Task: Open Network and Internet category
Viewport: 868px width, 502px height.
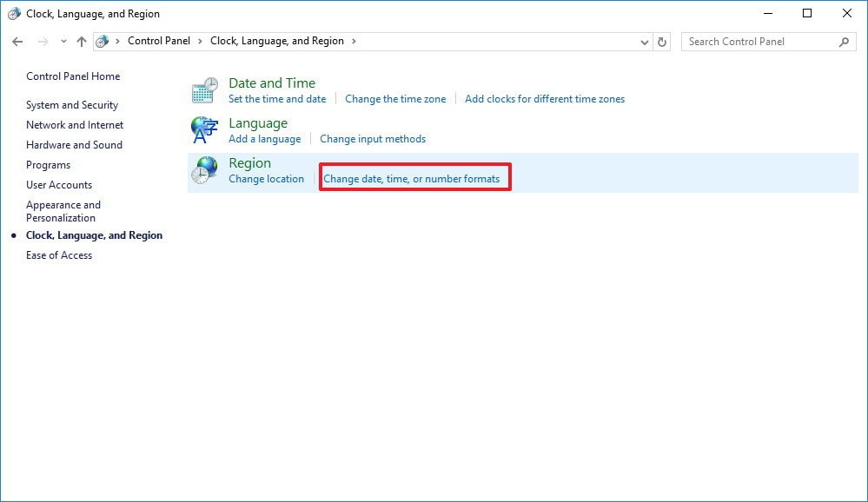Action: 75,125
